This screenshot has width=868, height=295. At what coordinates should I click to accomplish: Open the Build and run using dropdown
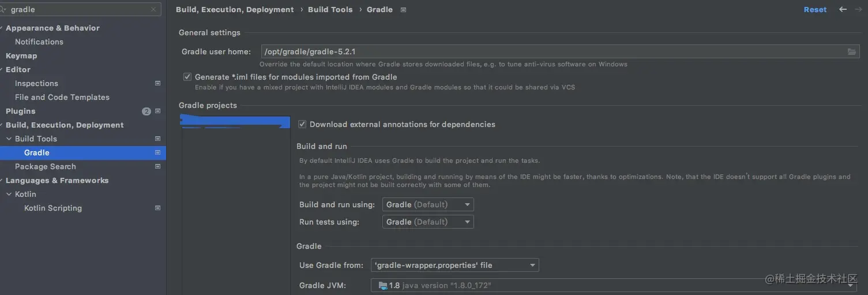coord(428,204)
